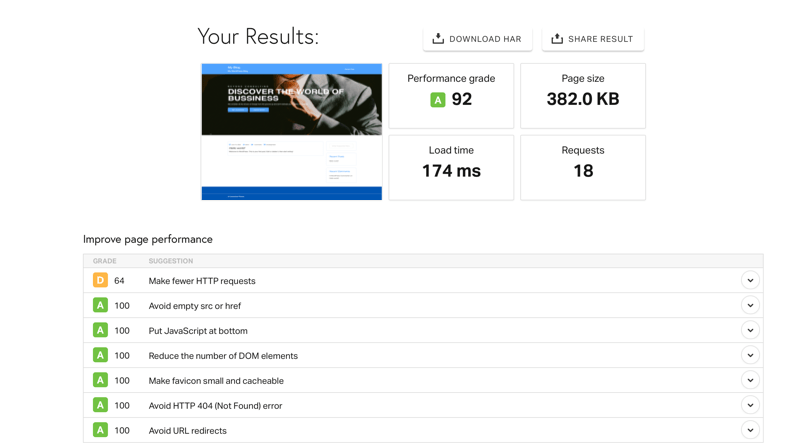Click the Share Result button

pyautogui.click(x=593, y=39)
